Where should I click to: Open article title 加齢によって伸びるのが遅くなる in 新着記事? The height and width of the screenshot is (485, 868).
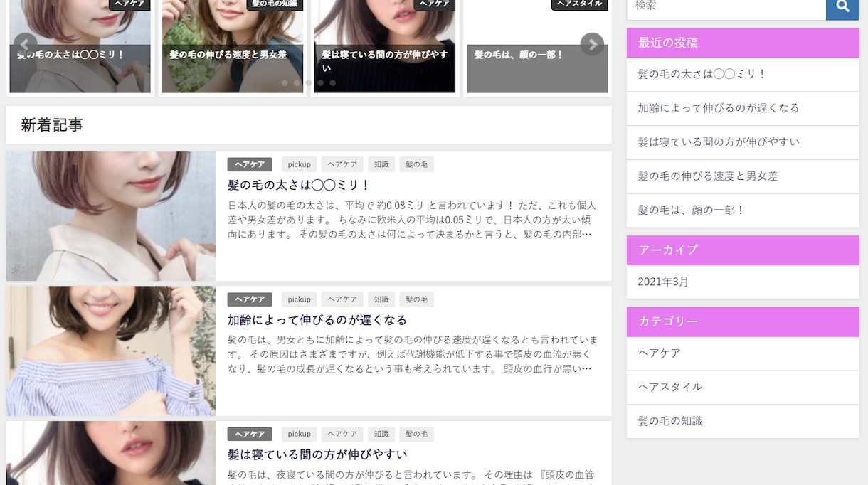317,319
